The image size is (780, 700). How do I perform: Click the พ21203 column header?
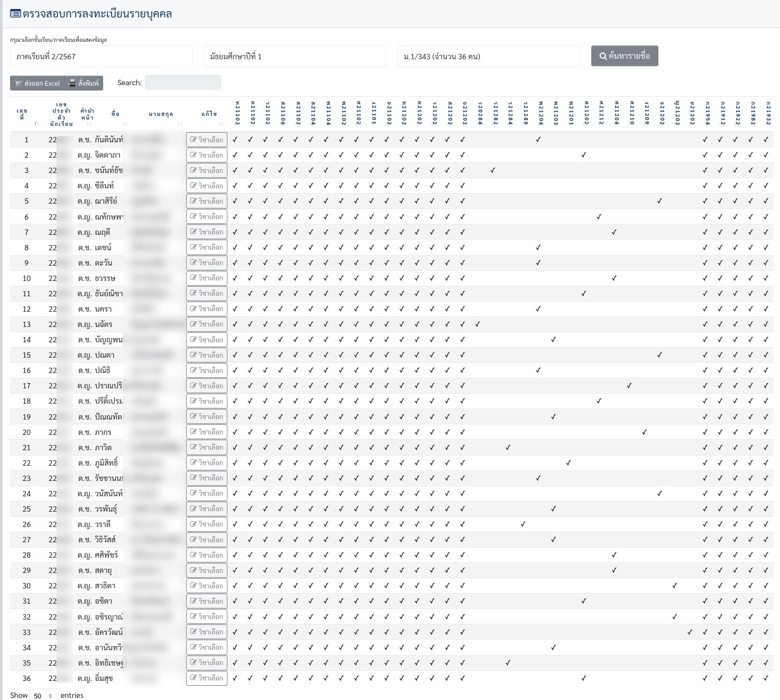coord(556,113)
